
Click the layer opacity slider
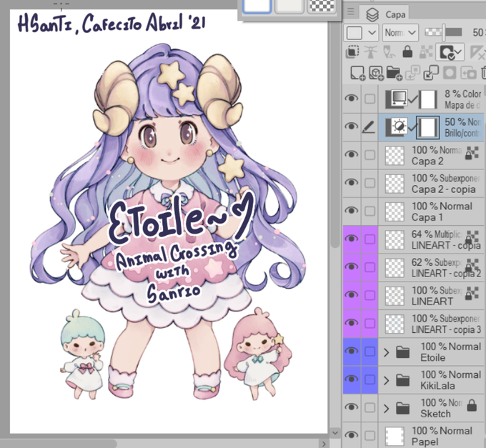[x=444, y=32]
